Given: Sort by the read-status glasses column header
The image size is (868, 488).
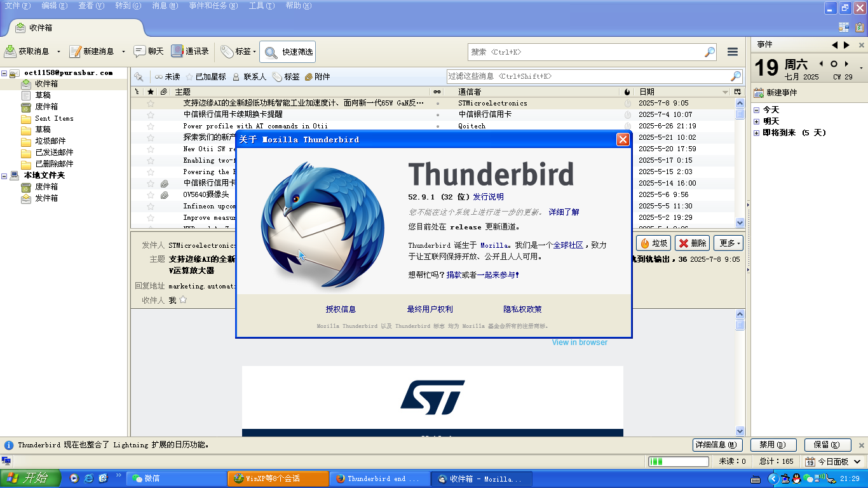Looking at the screenshot, I should click(437, 92).
